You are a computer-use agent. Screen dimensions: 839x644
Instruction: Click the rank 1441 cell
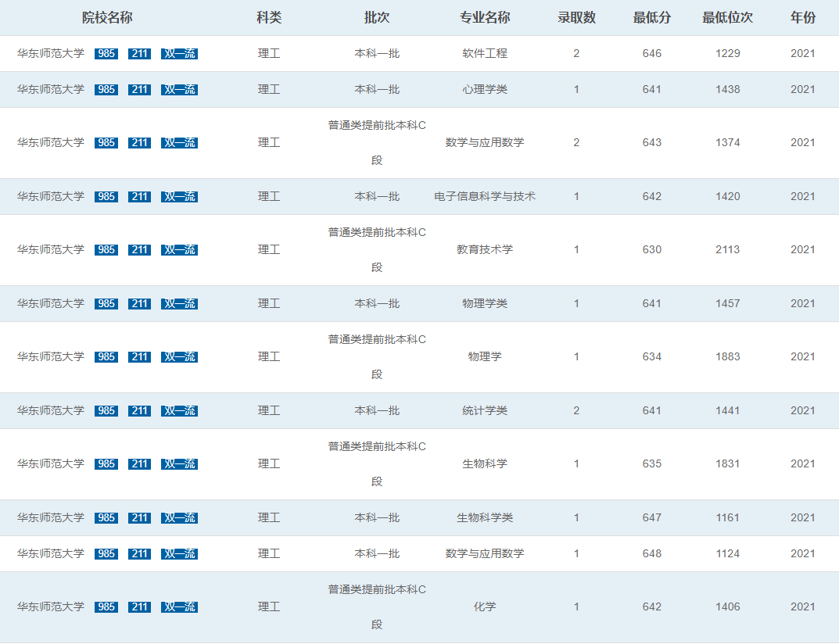(728, 410)
